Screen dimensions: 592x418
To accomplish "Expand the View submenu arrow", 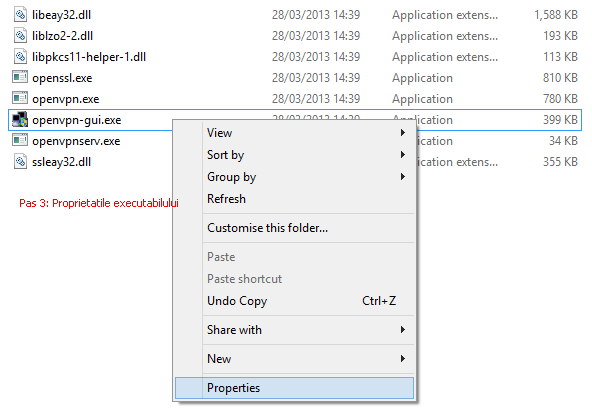I will [403, 133].
